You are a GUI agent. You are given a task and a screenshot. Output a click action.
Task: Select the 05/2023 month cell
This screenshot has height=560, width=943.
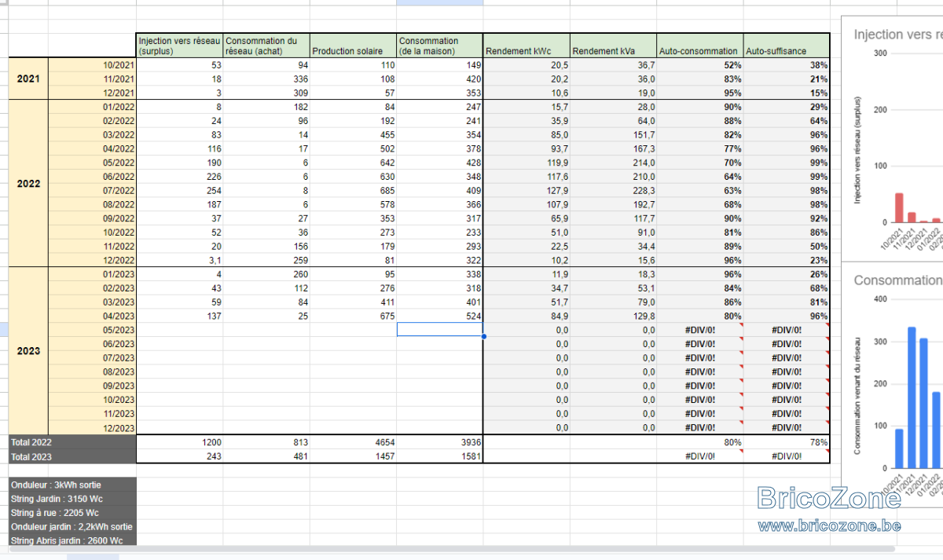tap(93, 330)
